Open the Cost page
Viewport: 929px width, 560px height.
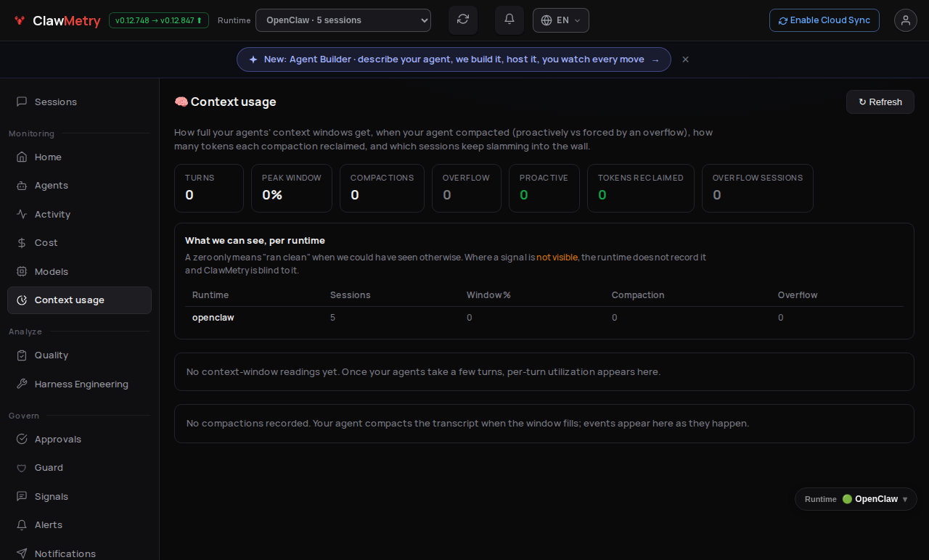(79, 243)
